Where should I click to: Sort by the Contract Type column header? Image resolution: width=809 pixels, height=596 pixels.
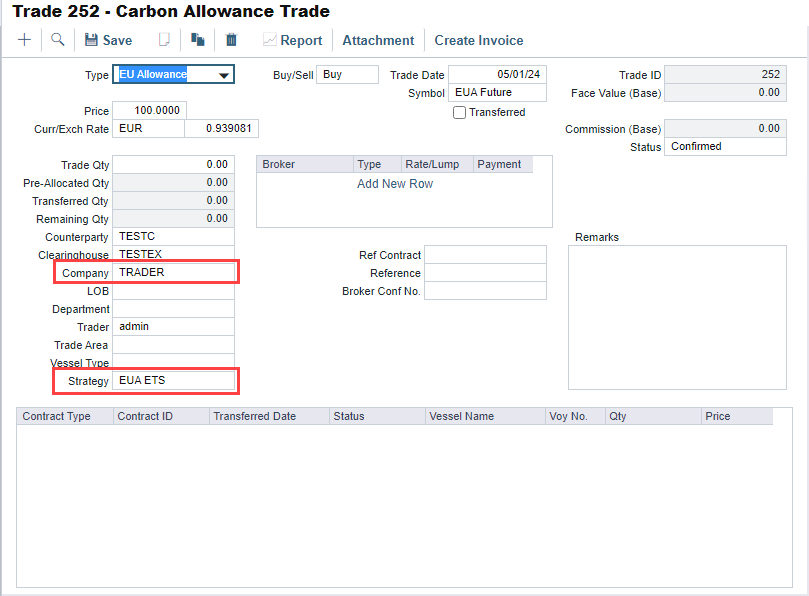[57, 416]
